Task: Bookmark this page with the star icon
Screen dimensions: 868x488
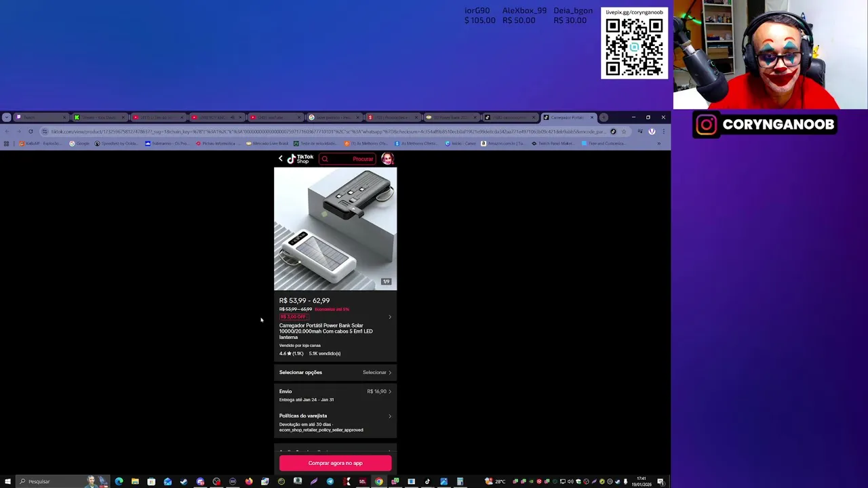Action: point(623,131)
